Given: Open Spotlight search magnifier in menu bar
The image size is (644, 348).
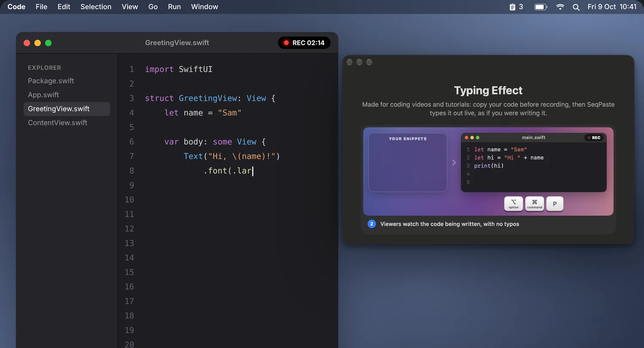Looking at the screenshot, I should pos(576,7).
